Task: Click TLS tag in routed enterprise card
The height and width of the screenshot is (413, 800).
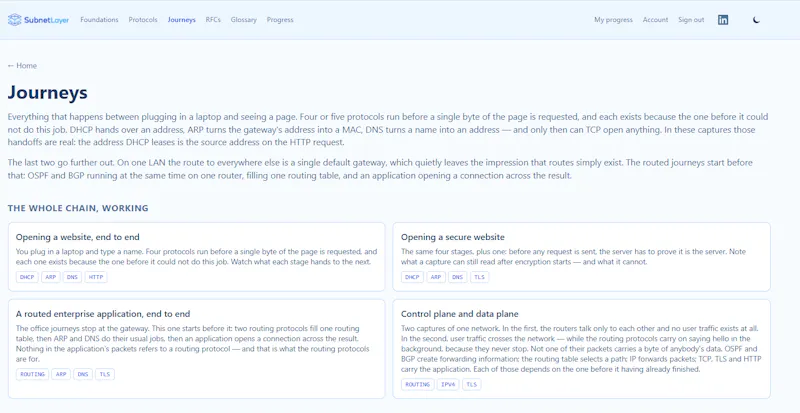Action: click(105, 374)
